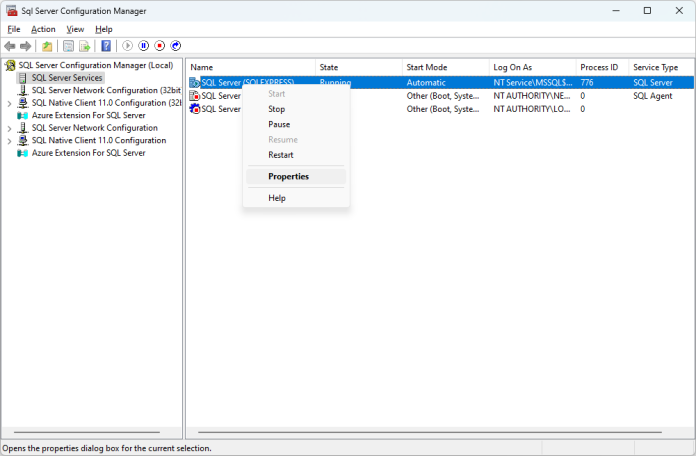Open the Help menu in menu bar
The height and width of the screenshot is (456, 696).
(x=103, y=29)
